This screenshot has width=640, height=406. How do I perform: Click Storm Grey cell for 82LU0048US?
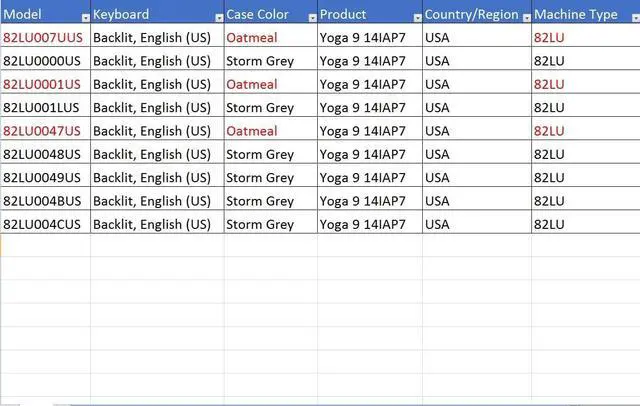point(271,154)
